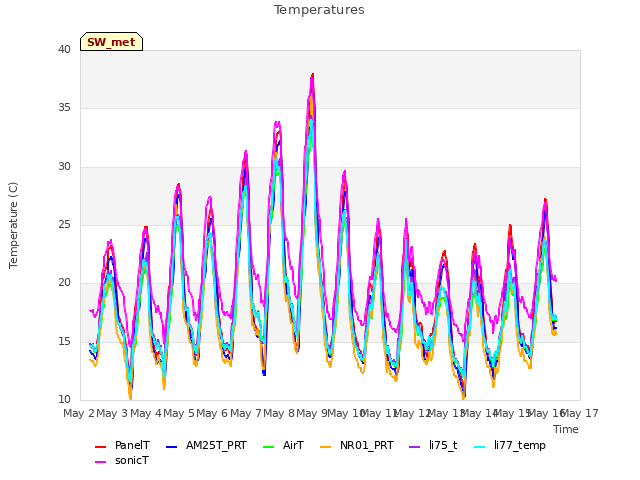
Task: Click the 15 y-axis tick label
Action: tap(64, 341)
